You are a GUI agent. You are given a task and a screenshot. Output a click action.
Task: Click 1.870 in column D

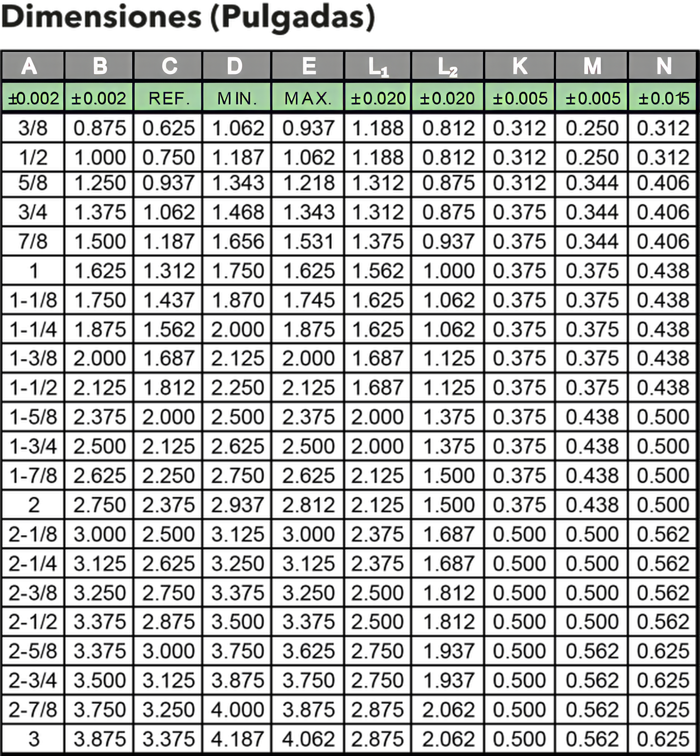238,300
